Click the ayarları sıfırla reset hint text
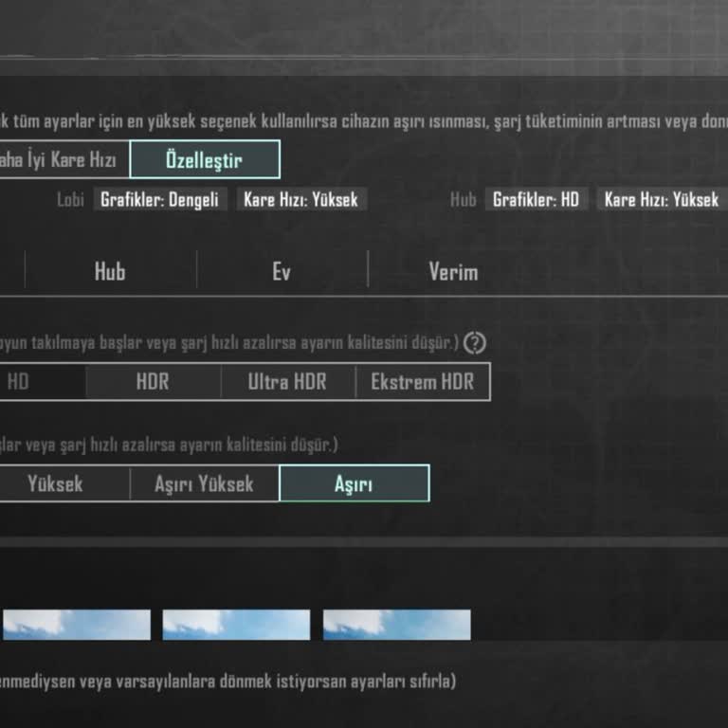 (227, 682)
